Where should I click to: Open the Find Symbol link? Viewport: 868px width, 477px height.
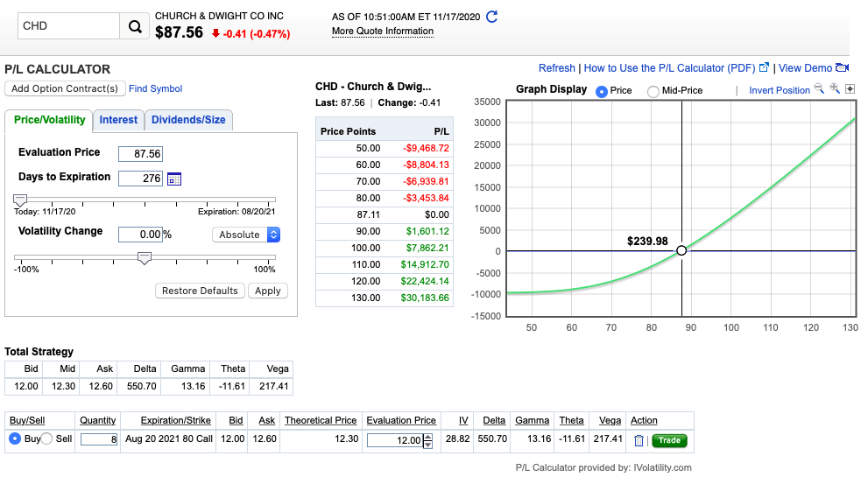[156, 88]
